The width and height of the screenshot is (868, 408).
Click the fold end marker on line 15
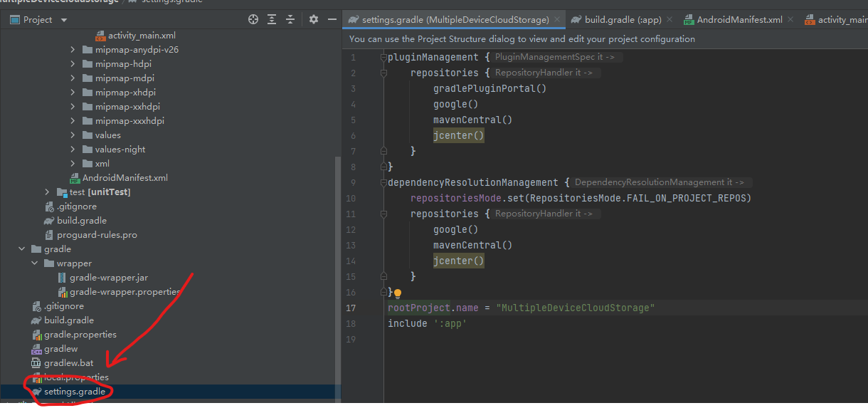[383, 276]
